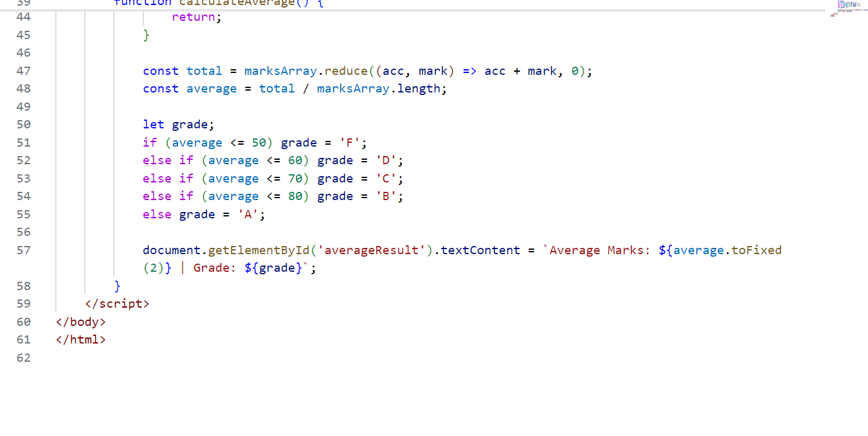Click line number 57 in gutter
This screenshot has width=868, height=436.
click(23, 250)
